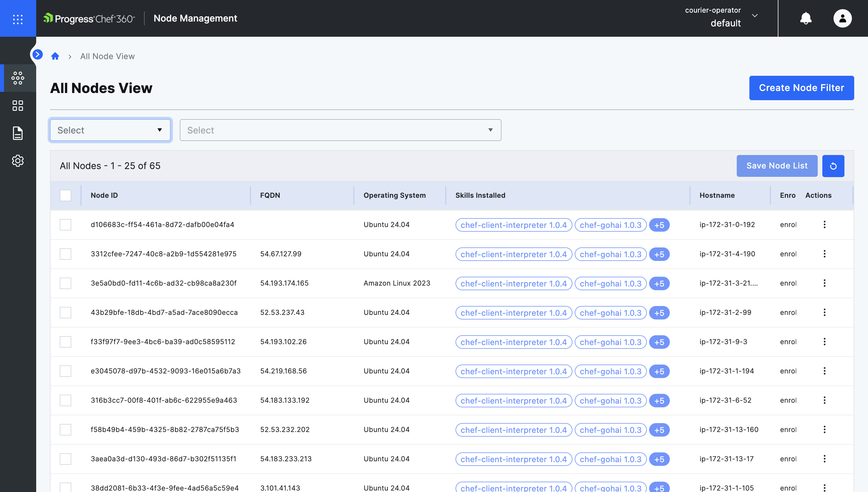Show +5 more skills for d106683c node

tap(659, 225)
